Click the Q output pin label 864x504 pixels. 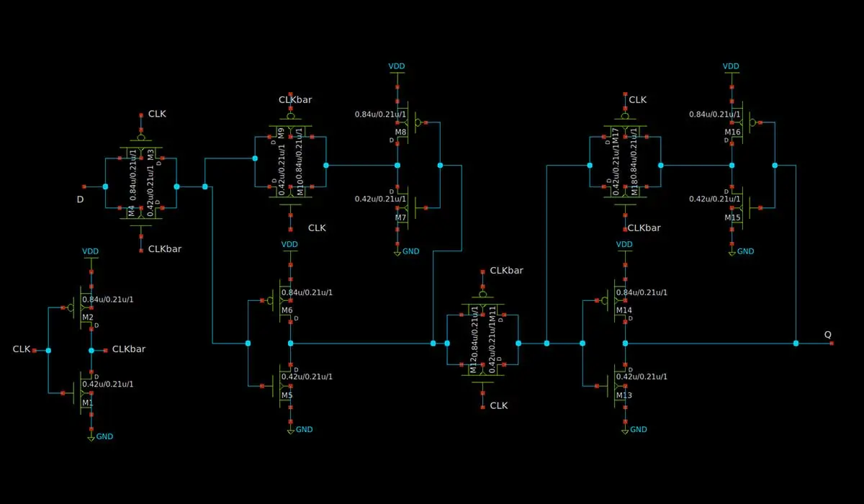pos(827,335)
